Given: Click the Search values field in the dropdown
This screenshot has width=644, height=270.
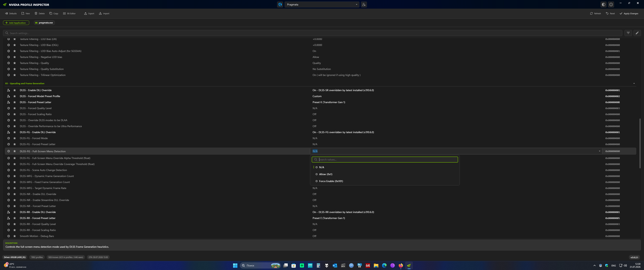Looking at the screenshot, I should click(385, 160).
